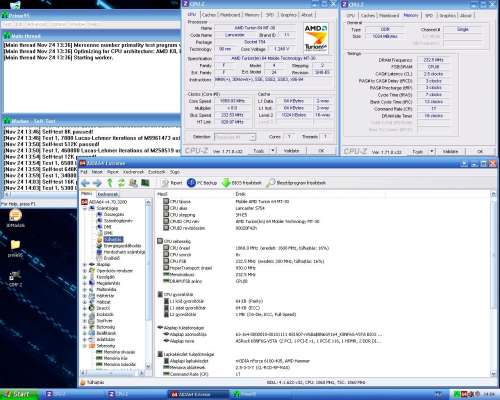Viewport: 500px width, 400px height.
Task: Click the AMD Turion 64 logo in CPU-Z
Action: 316,38
